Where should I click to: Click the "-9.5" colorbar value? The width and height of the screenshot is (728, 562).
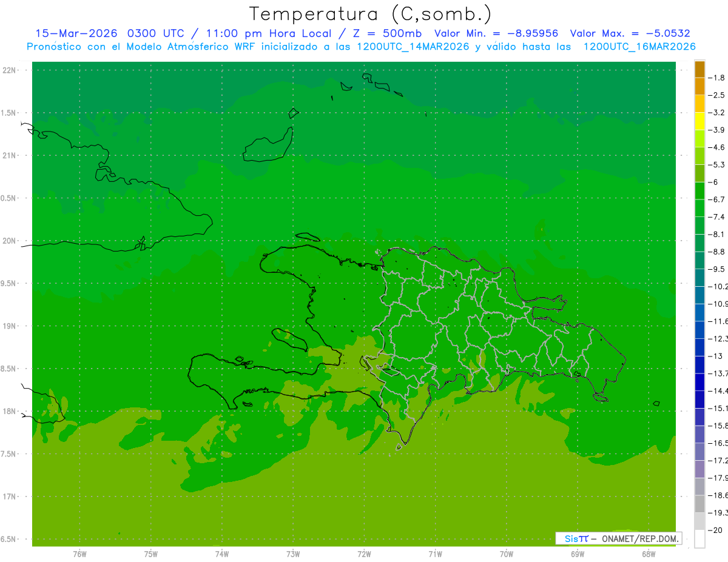(716, 269)
